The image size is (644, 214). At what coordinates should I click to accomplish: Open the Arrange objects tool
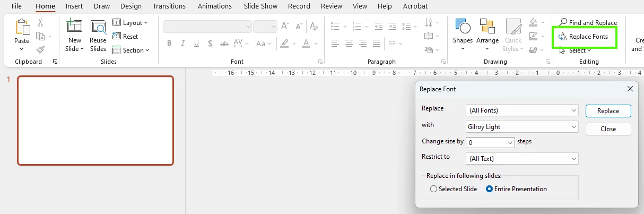(487, 28)
